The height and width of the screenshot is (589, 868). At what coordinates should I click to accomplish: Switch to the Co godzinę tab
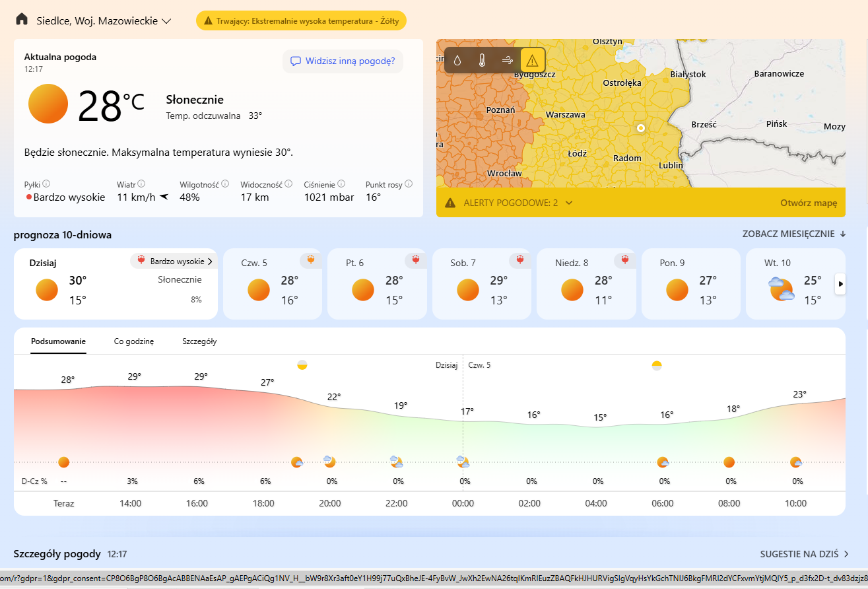[x=134, y=341]
